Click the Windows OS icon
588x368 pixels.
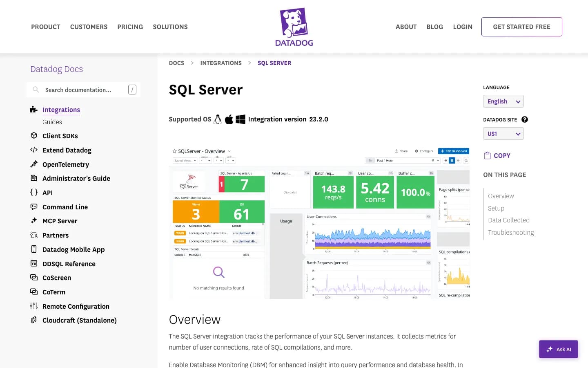[241, 119]
